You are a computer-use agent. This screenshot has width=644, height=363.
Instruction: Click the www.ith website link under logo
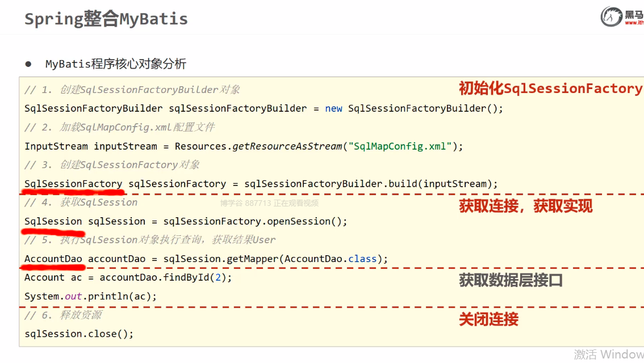click(634, 23)
